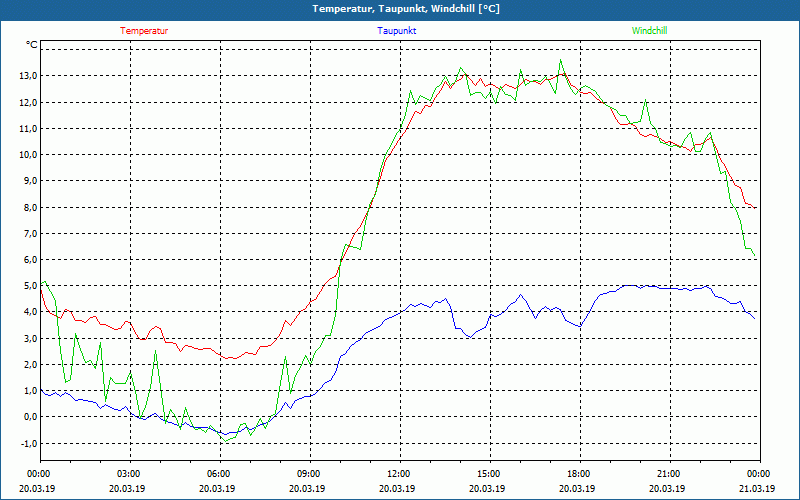800x500 pixels.
Task: Click the 4,0 y-axis value
Action: coord(31,312)
